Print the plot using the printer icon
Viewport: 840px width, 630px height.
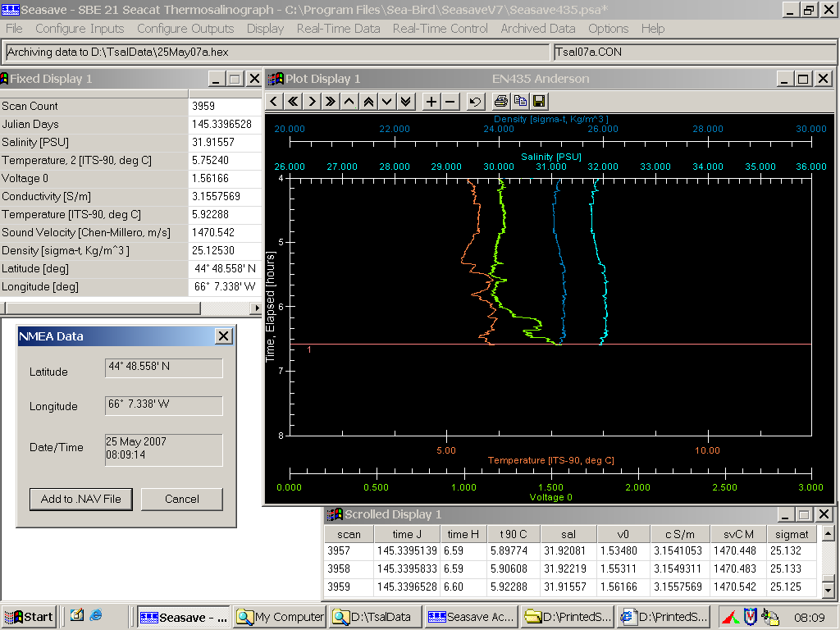501,101
